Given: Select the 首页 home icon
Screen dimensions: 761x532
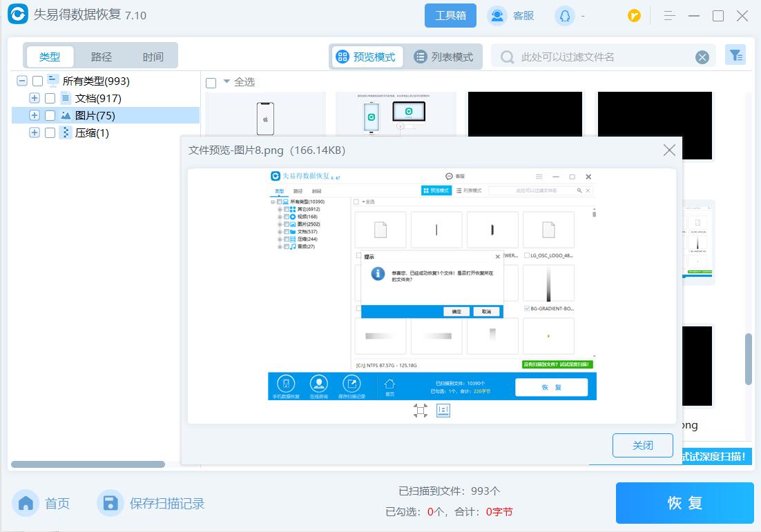Looking at the screenshot, I should (26, 503).
